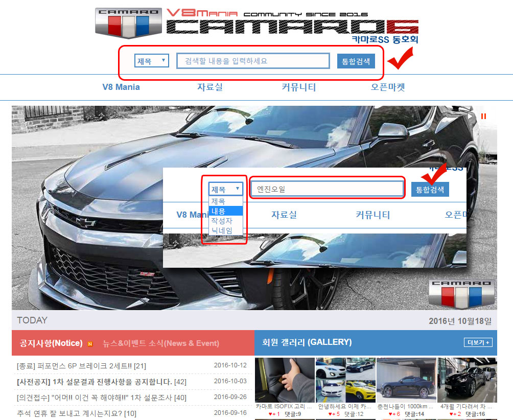Open the gallery thumbnail of the car seat ISOFIX photo

[x=285, y=380]
